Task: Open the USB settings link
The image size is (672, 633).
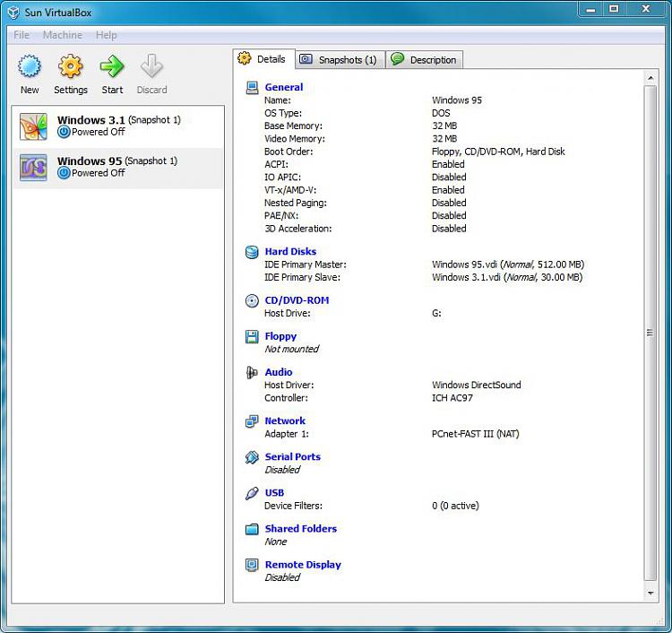Action: (274, 493)
